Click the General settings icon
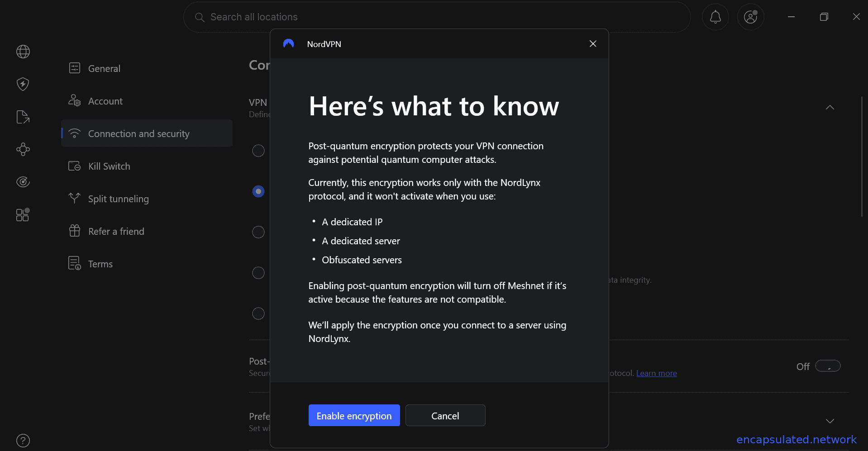This screenshot has width=868, height=451. (75, 68)
